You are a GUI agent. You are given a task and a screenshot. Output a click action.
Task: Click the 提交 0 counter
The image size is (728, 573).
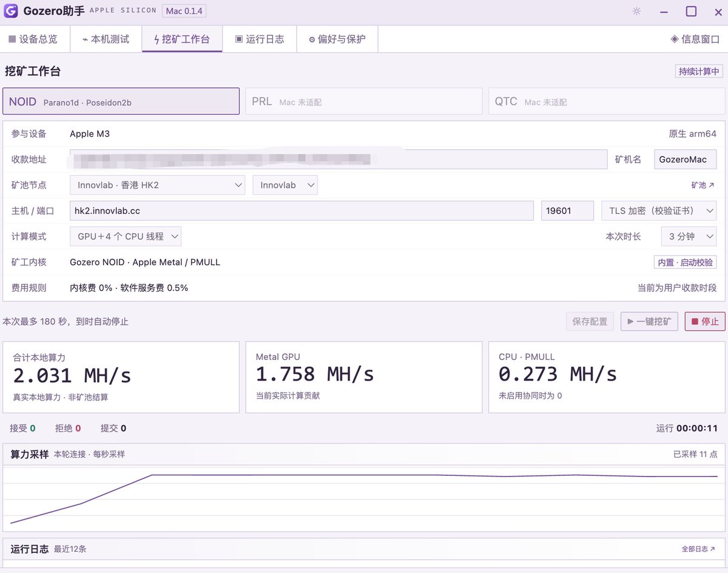(x=113, y=428)
